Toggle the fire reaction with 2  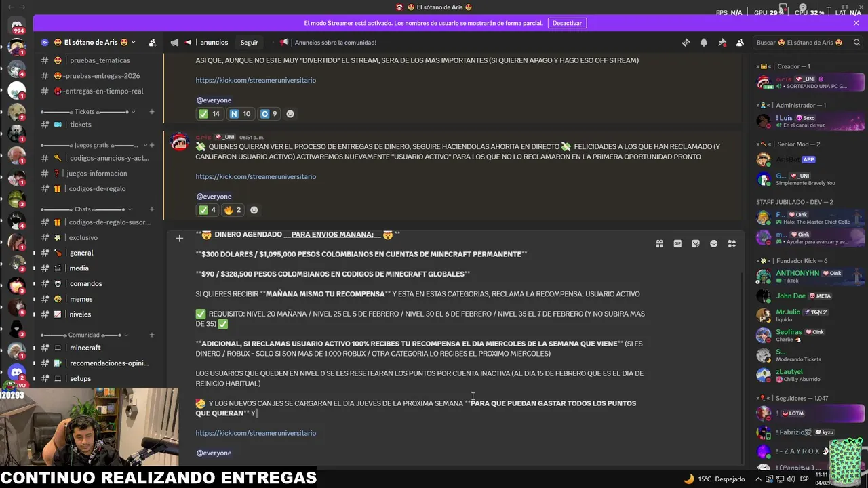pos(233,210)
